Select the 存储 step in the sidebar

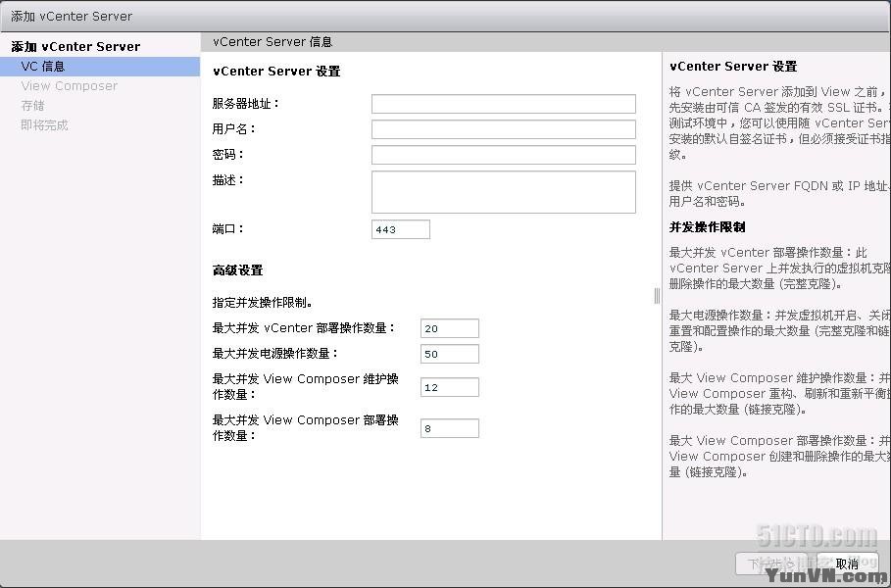pyautogui.click(x=32, y=105)
